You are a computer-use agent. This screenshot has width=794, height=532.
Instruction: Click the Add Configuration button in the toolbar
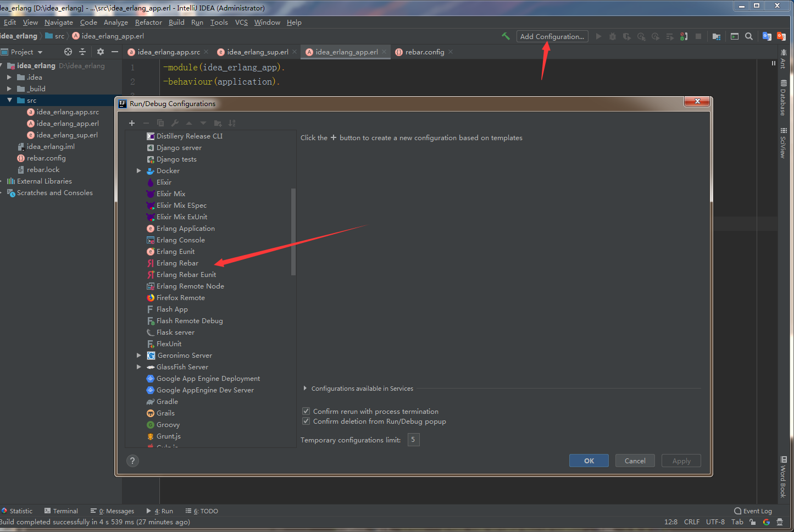coord(552,36)
